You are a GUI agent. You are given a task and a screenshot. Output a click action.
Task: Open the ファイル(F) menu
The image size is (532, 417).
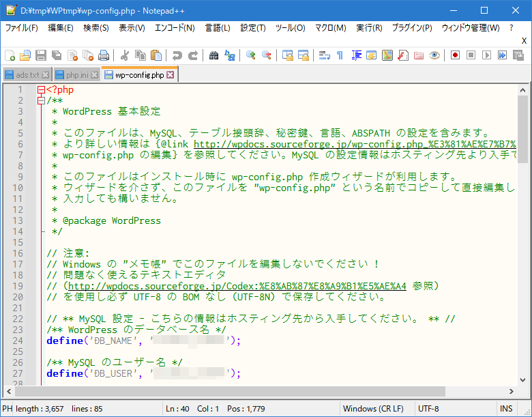(x=21, y=28)
